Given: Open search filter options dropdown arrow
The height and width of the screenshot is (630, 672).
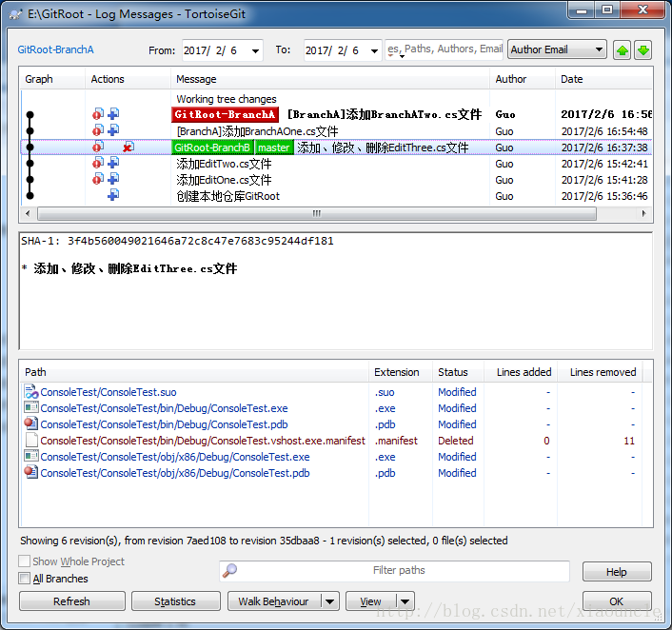Looking at the screenshot, I should [402, 56].
